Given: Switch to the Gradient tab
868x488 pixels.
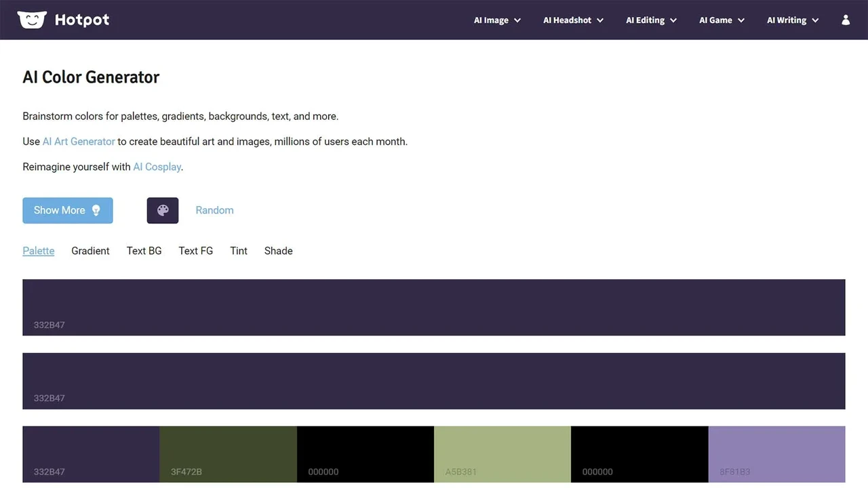Looking at the screenshot, I should coord(90,251).
